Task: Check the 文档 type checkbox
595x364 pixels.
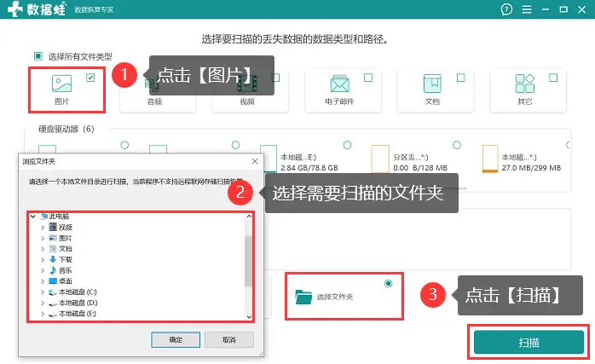Action: click(460, 78)
